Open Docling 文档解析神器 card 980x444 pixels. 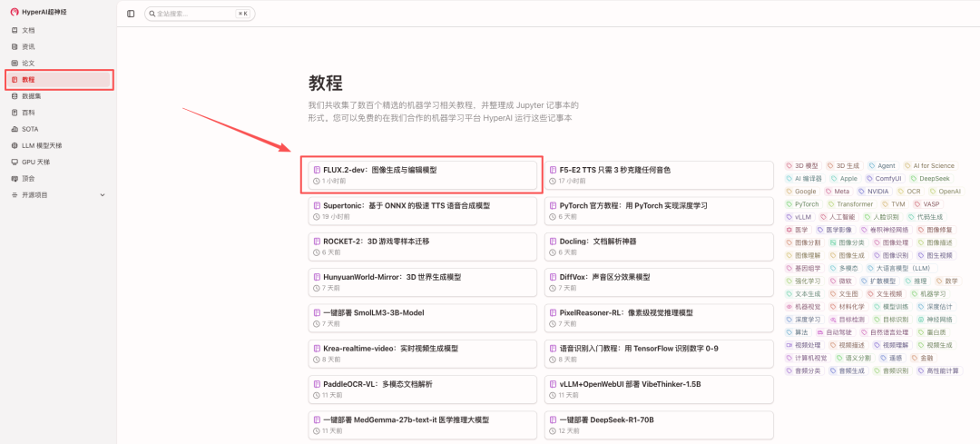(x=658, y=246)
